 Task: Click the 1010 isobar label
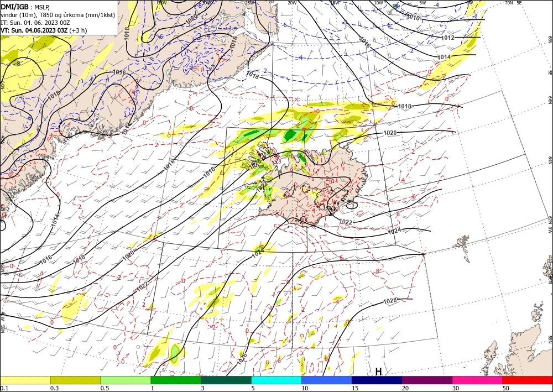[413, 17]
